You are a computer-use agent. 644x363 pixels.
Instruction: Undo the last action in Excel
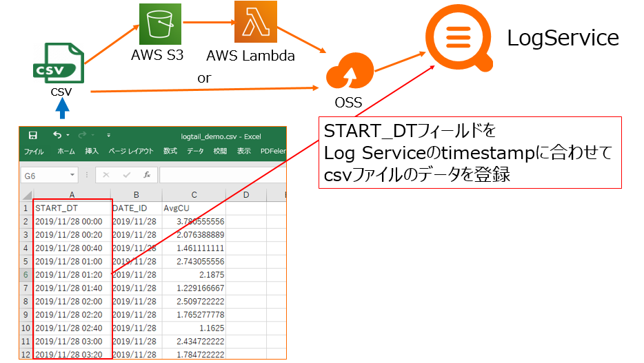coord(57,135)
